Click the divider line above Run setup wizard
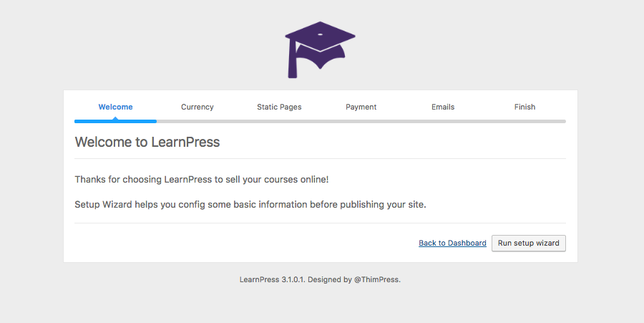This screenshot has width=644, height=323. click(320, 223)
